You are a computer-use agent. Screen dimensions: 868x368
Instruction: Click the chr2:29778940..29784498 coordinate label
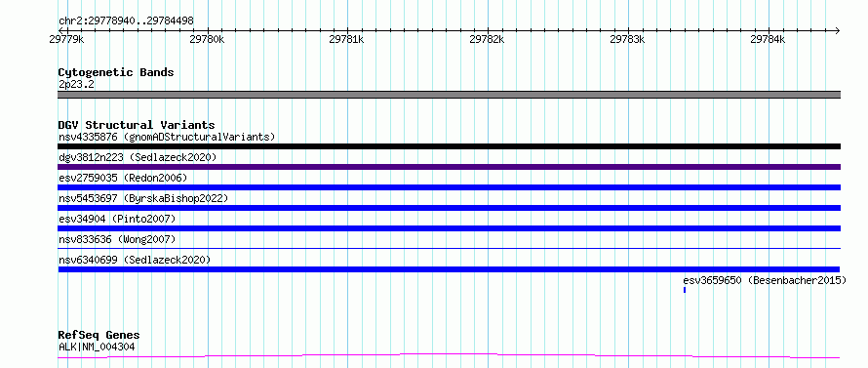click(x=126, y=21)
